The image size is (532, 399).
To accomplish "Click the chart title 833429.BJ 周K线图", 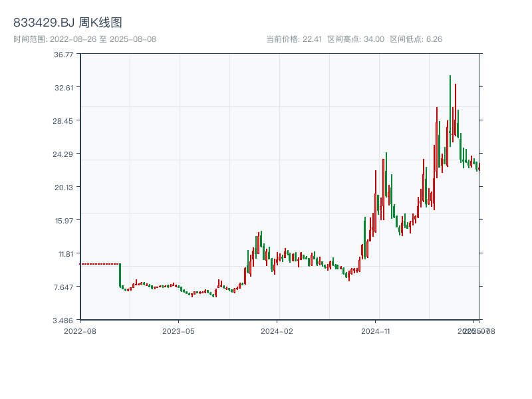I will pos(68,23).
